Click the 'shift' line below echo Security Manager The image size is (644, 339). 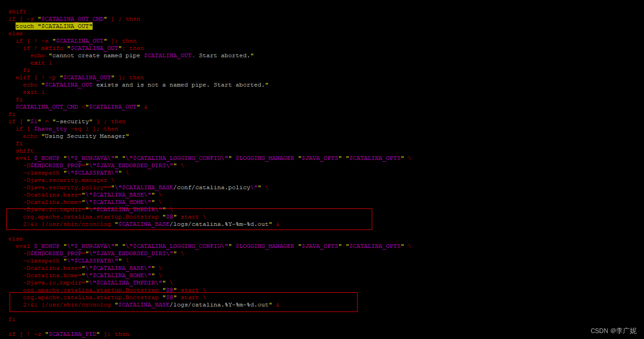click(x=25, y=151)
